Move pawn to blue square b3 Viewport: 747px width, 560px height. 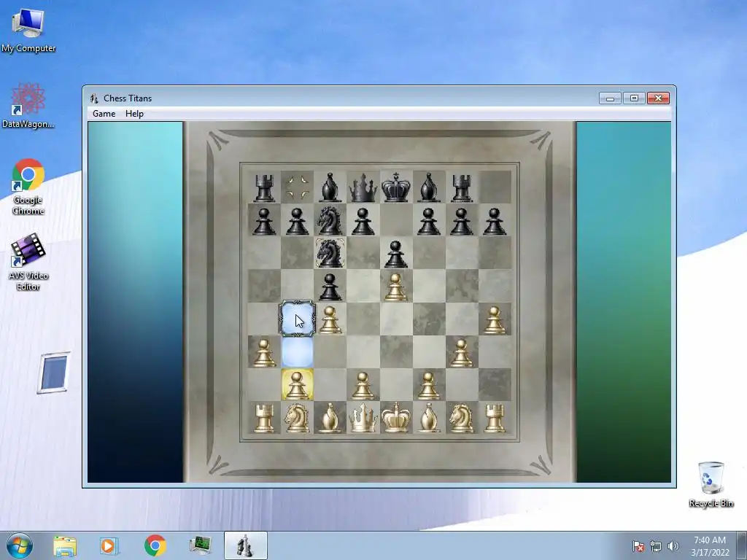pos(298,352)
